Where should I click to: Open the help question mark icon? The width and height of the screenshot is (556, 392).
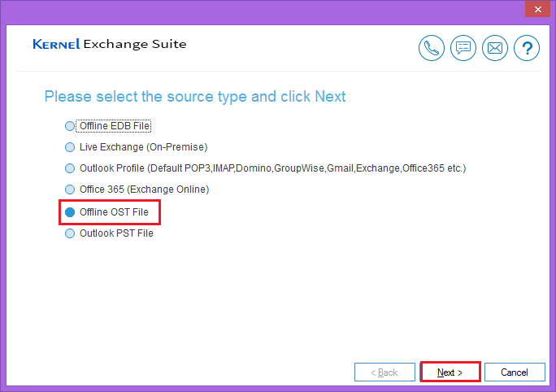pos(527,48)
